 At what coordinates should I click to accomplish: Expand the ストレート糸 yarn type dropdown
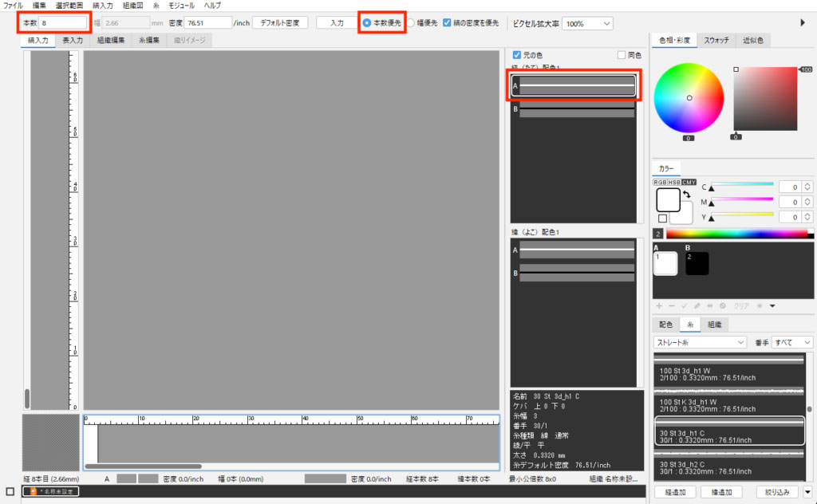[x=700, y=342]
